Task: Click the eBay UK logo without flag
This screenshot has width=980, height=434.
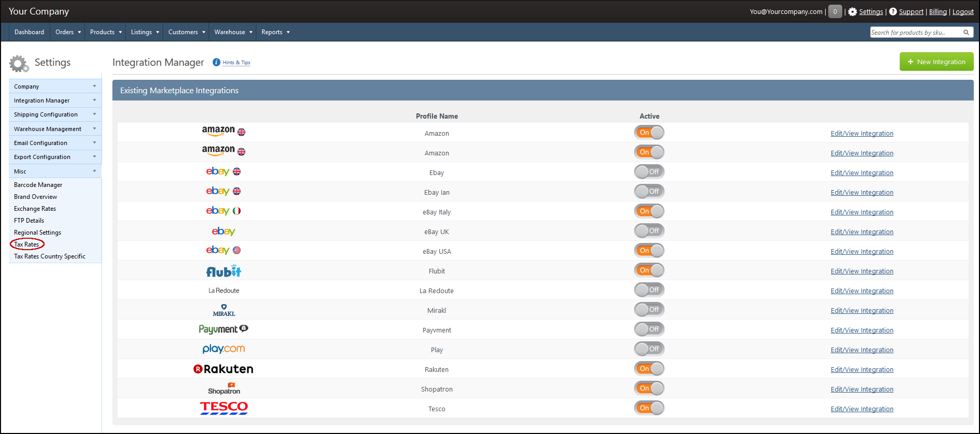Action: click(x=223, y=232)
